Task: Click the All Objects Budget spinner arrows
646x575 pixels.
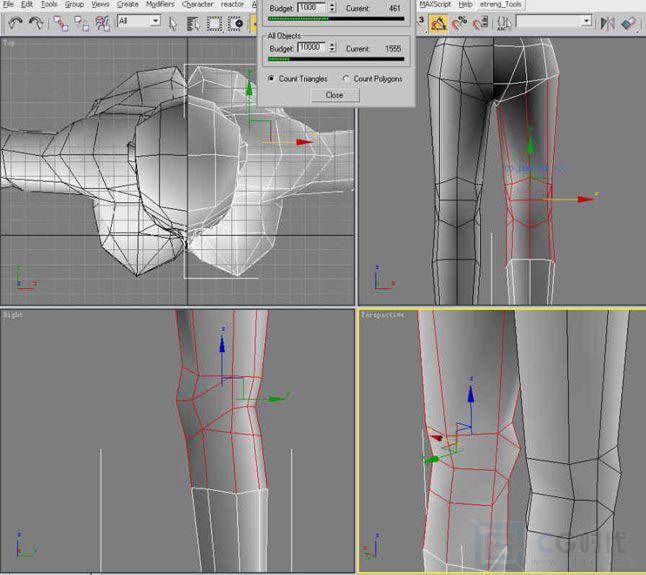Action: point(332,47)
